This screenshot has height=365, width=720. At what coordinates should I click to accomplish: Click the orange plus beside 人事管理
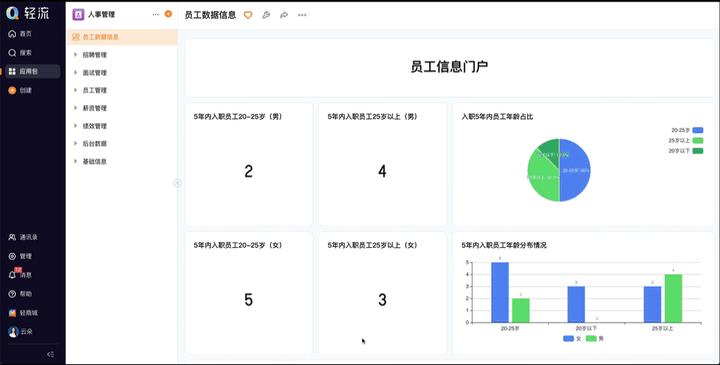(168, 14)
